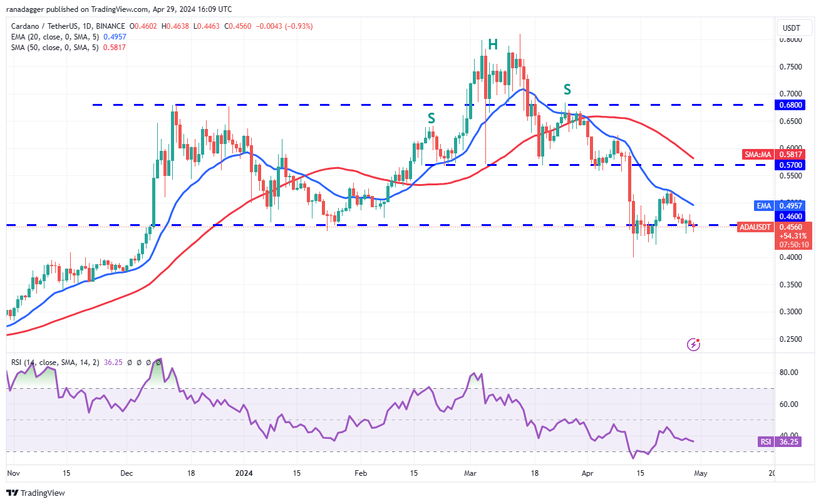This screenshot has width=821, height=504.
Task: Select the 0.5700 dashed level label
Action: coord(791,165)
